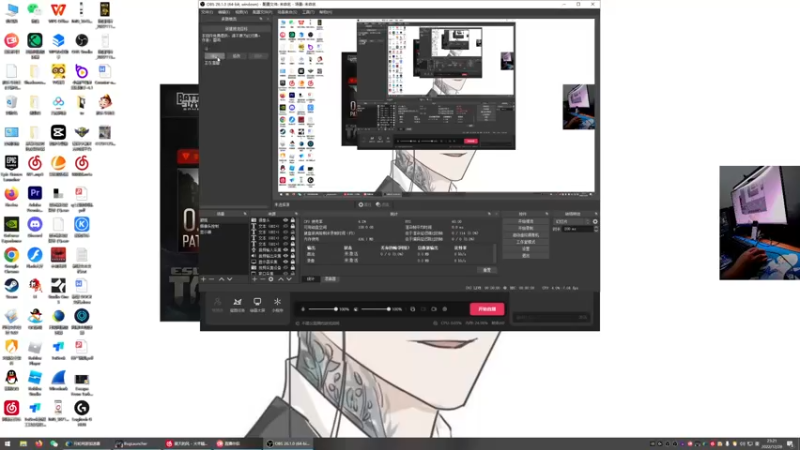Add a new scene with the plus icon
The height and width of the screenshot is (450, 800).
coord(203,279)
